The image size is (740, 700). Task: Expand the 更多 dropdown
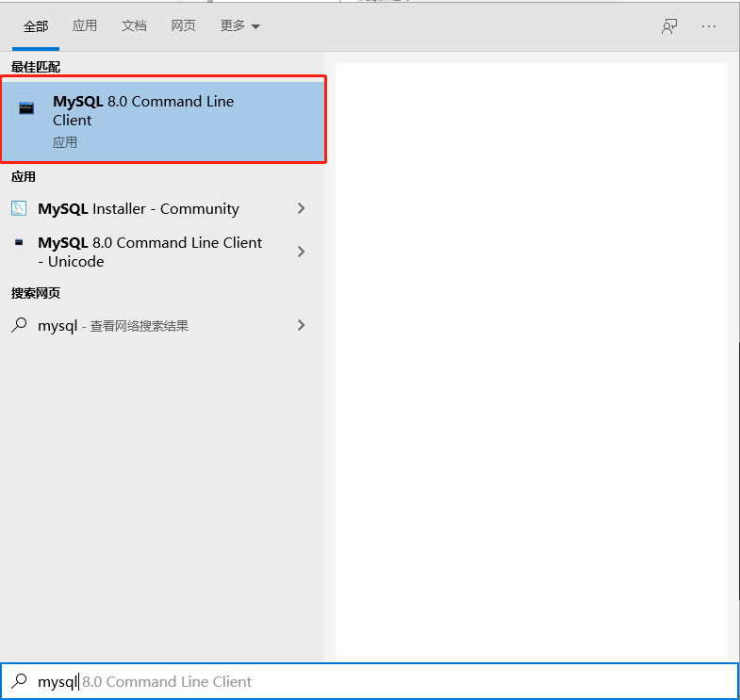tap(239, 25)
